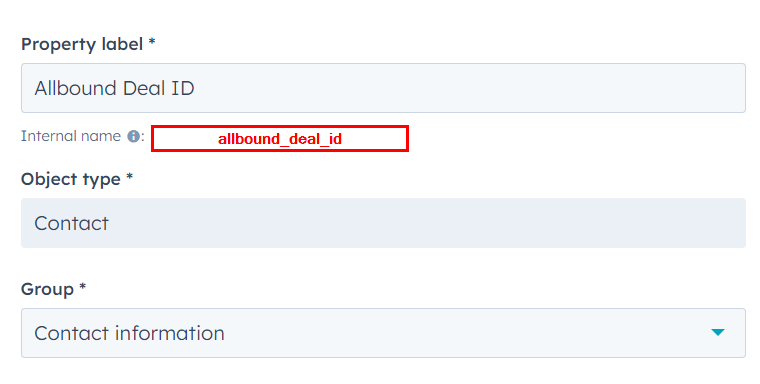This screenshot has width=760, height=384.
Task: Click the disabled Object type Contact field
Action: tap(383, 223)
